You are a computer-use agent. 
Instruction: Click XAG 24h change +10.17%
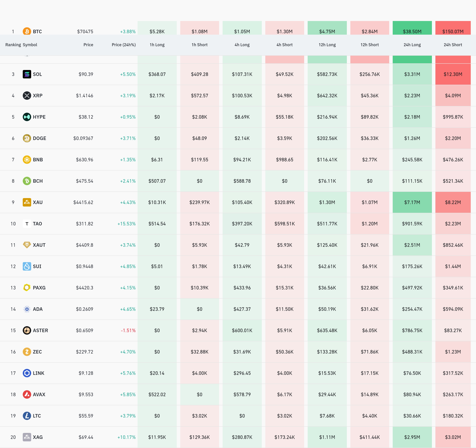[x=126, y=437]
